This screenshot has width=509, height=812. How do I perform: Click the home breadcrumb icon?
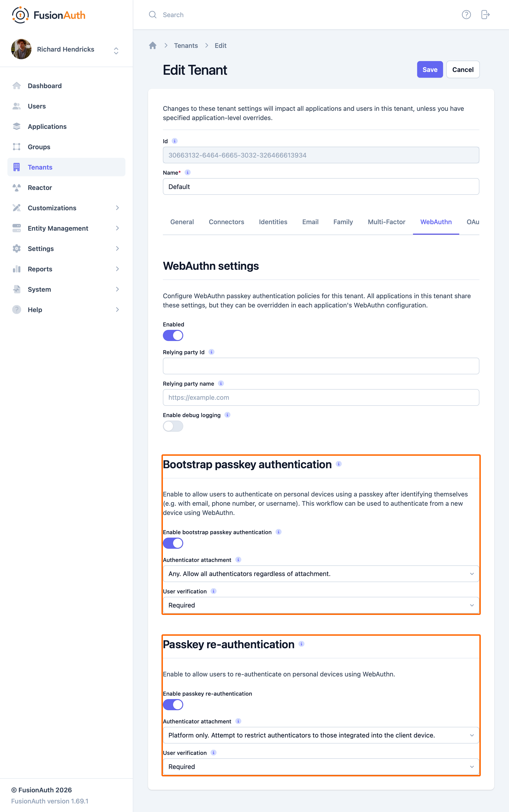(152, 45)
